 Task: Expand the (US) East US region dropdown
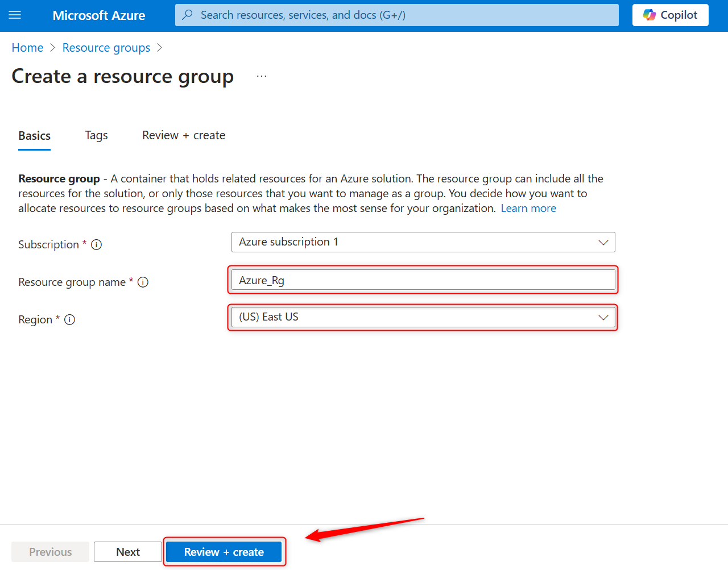point(423,317)
